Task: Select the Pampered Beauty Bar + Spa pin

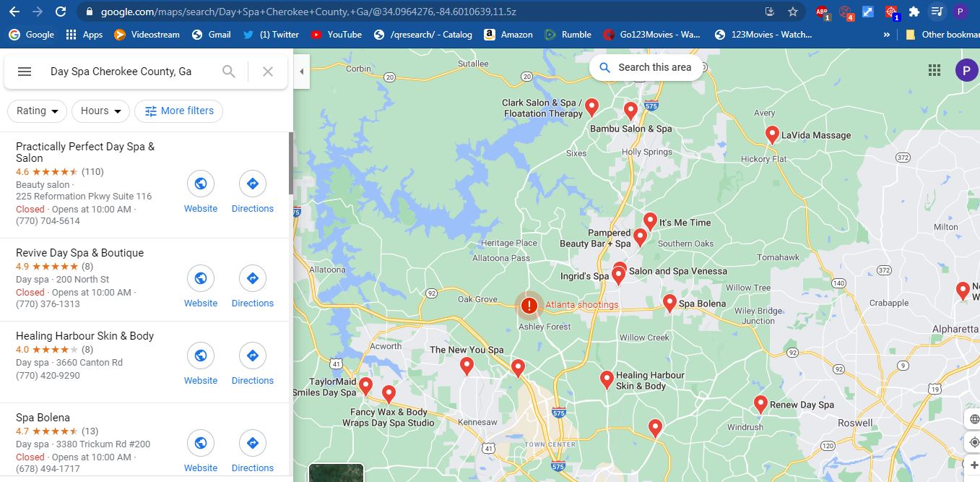Action: pos(640,237)
